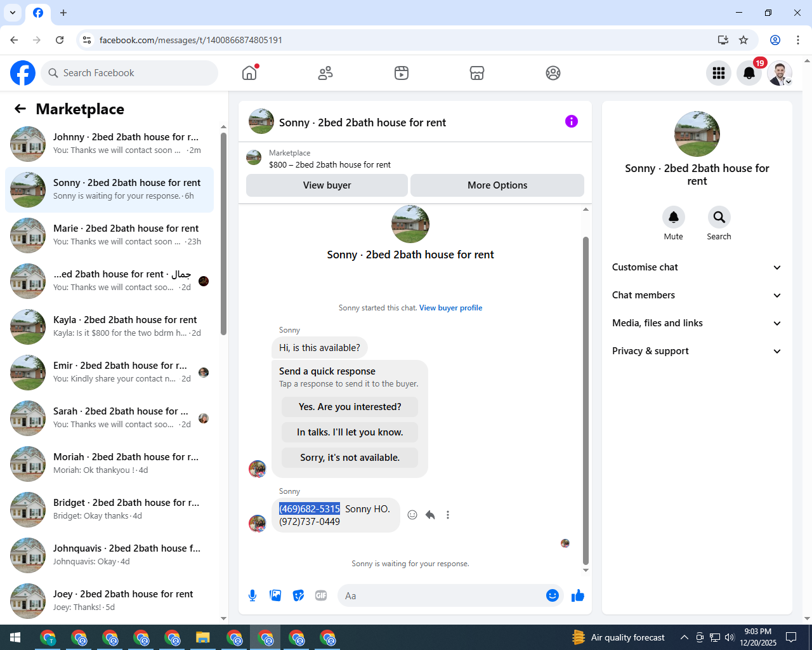Open the Reels video icon

point(402,73)
